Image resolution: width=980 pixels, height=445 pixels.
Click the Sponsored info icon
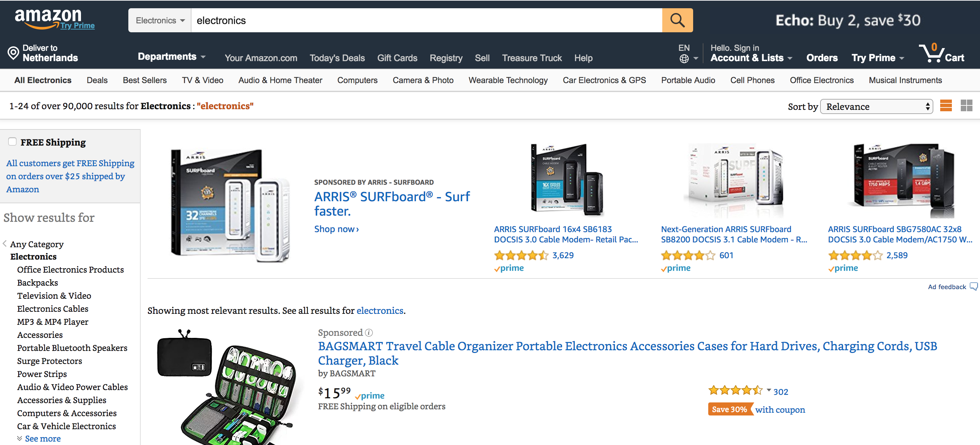click(x=369, y=333)
